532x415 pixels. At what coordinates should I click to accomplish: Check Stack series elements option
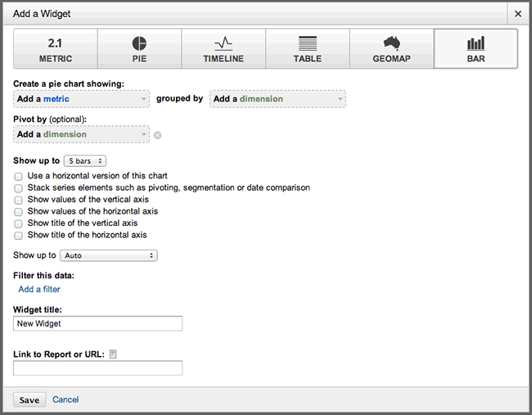(x=18, y=188)
